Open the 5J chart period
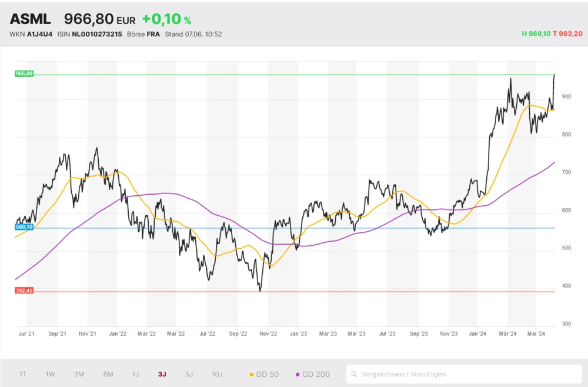This screenshot has width=588, height=387. (x=189, y=373)
